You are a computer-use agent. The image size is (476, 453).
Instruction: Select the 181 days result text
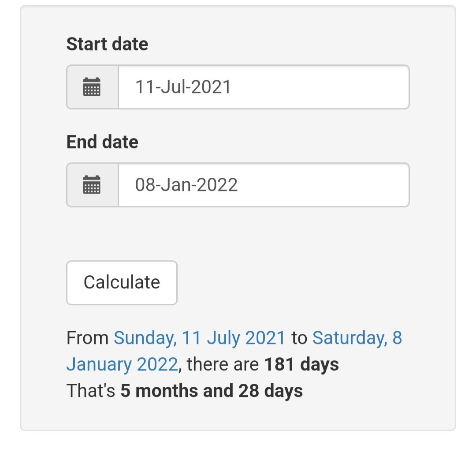(301, 364)
